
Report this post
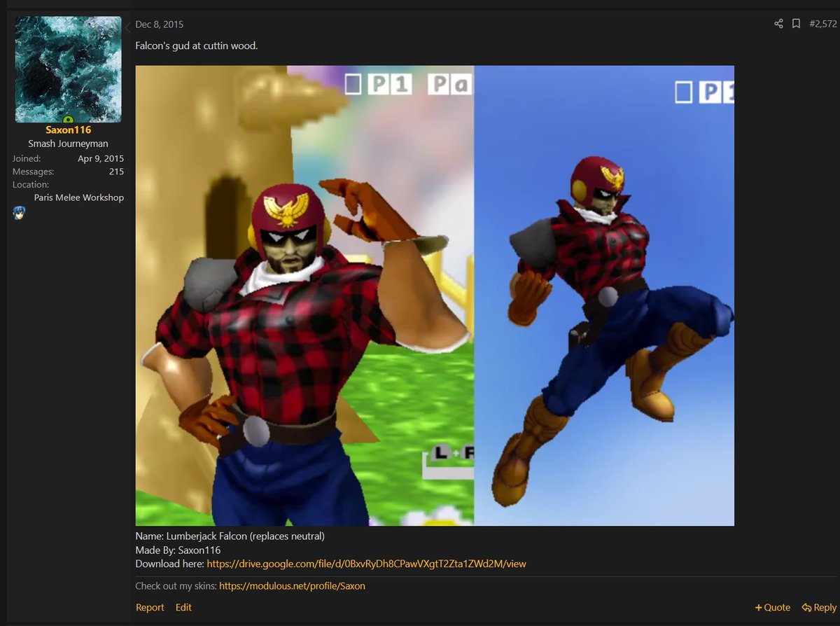click(150, 608)
